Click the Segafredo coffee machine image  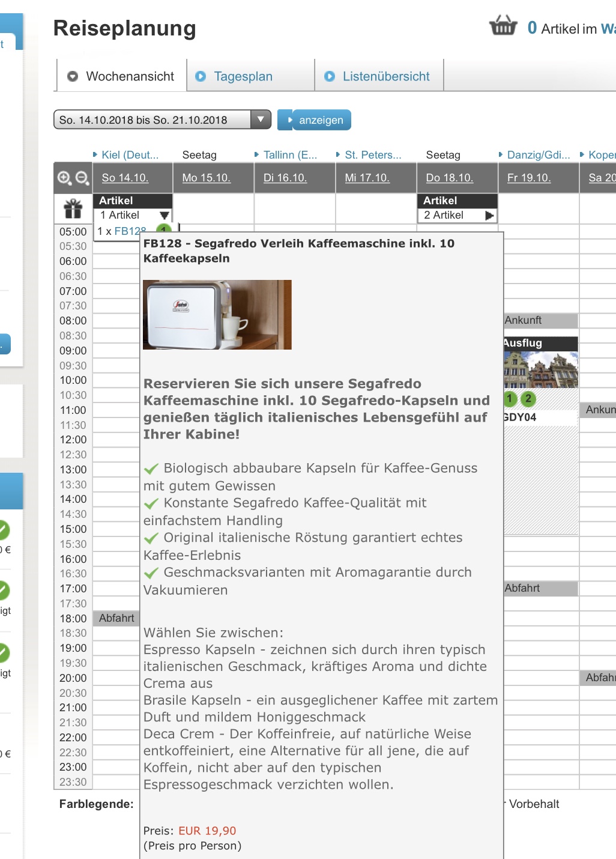click(x=217, y=315)
